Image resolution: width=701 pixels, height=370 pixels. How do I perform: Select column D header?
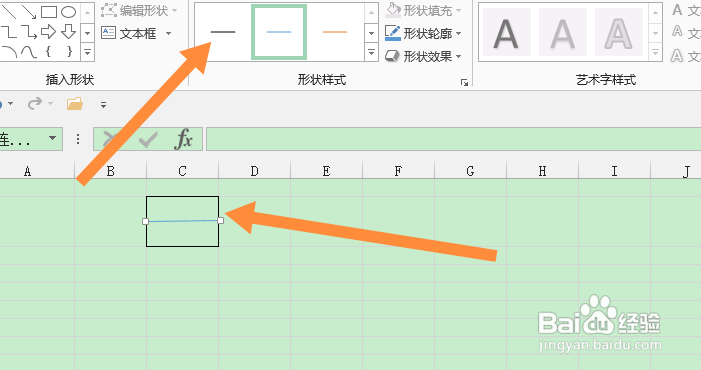click(254, 171)
